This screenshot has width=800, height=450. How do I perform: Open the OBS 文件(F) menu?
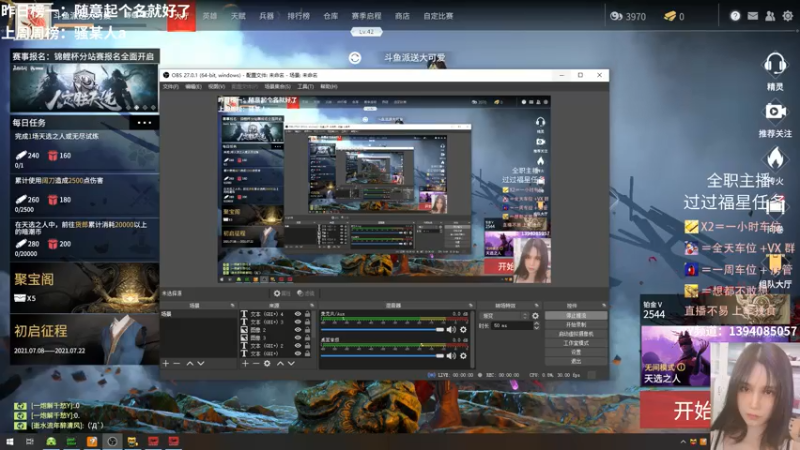pos(170,87)
